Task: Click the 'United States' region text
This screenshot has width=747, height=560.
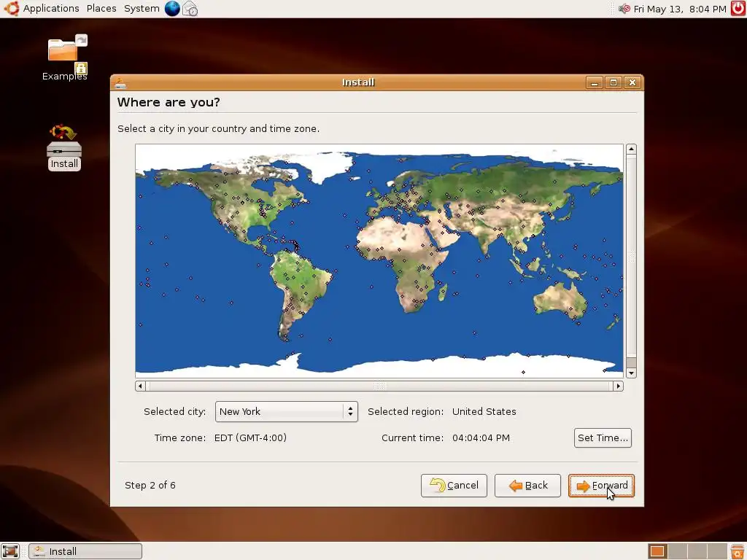Action: 484,411
